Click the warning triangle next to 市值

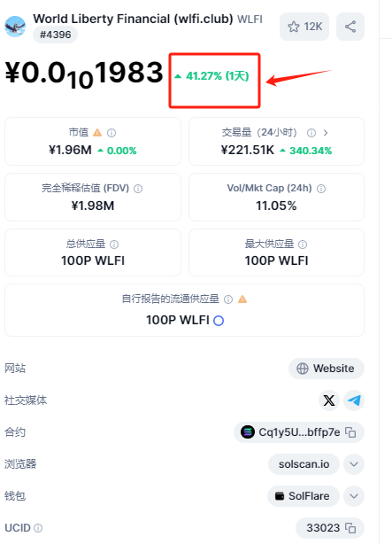pos(97,133)
